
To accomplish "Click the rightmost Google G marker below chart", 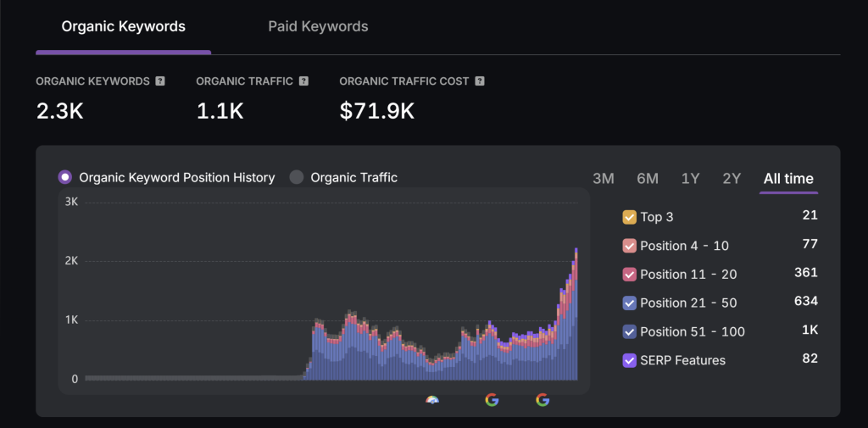I will pos(542,400).
